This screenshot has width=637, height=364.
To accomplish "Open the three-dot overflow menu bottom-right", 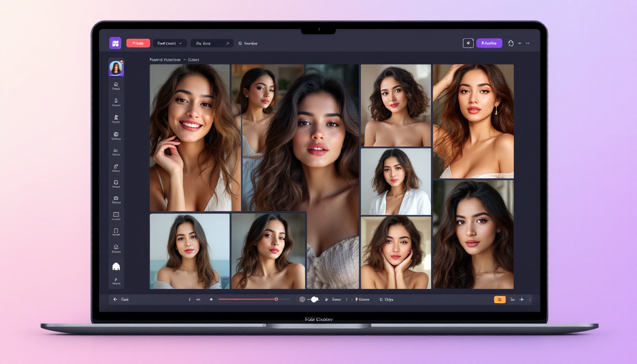I will point(530,299).
